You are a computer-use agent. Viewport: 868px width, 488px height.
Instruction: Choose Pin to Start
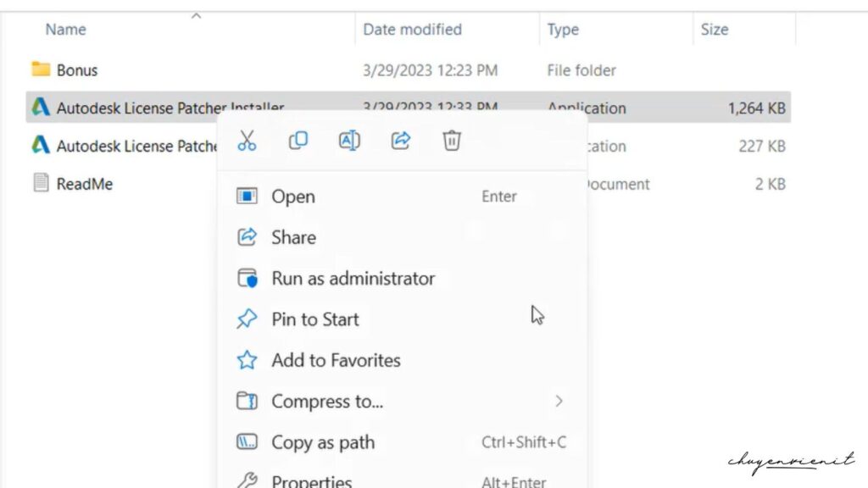[314, 319]
